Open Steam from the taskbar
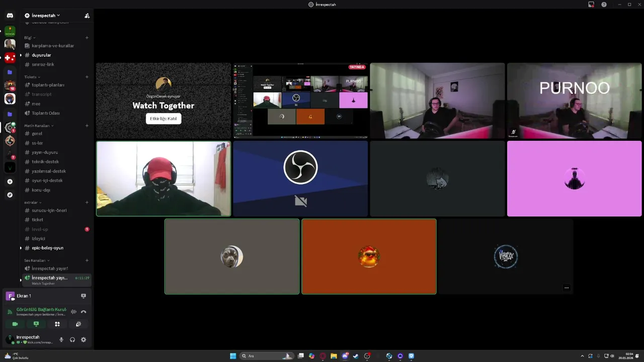This screenshot has width=644, height=362. point(356,356)
